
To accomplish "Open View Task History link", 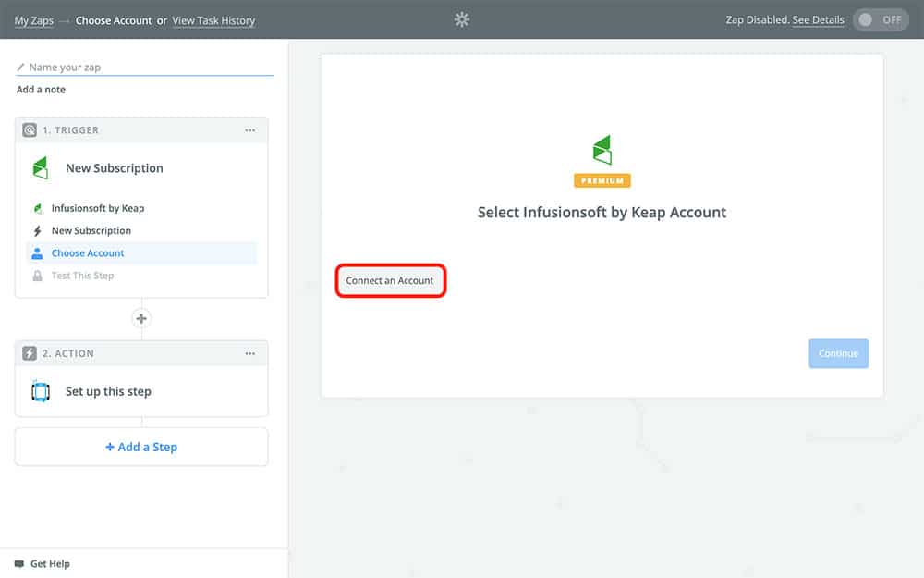I will coord(213,20).
